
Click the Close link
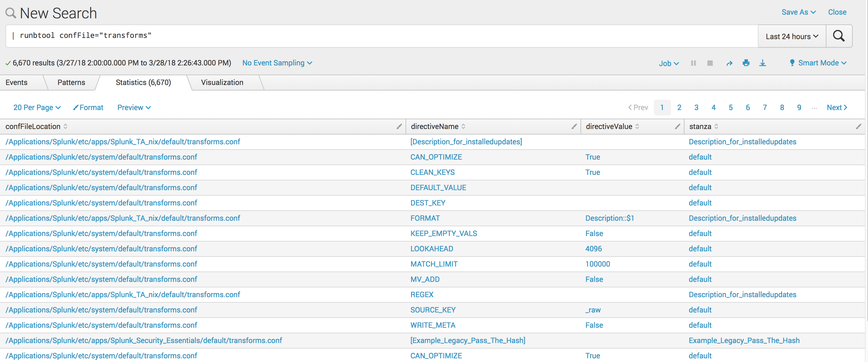pos(837,12)
